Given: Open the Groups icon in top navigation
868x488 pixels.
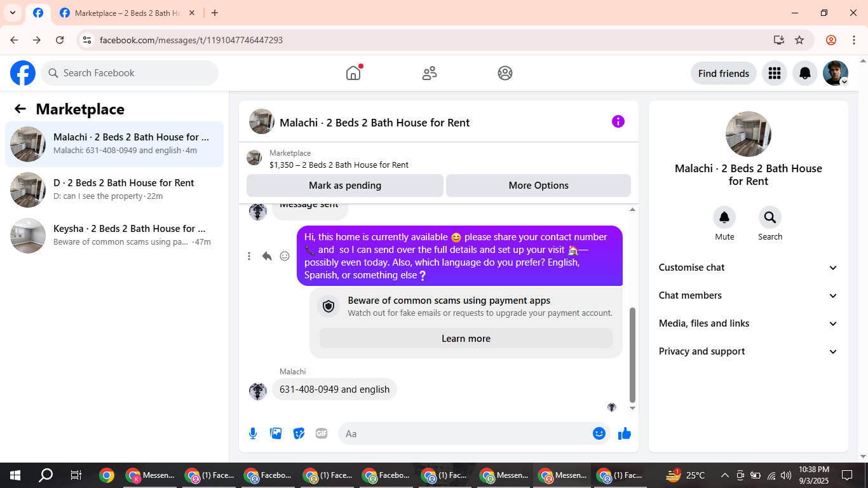Looking at the screenshot, I should click(x=505, y=73).
